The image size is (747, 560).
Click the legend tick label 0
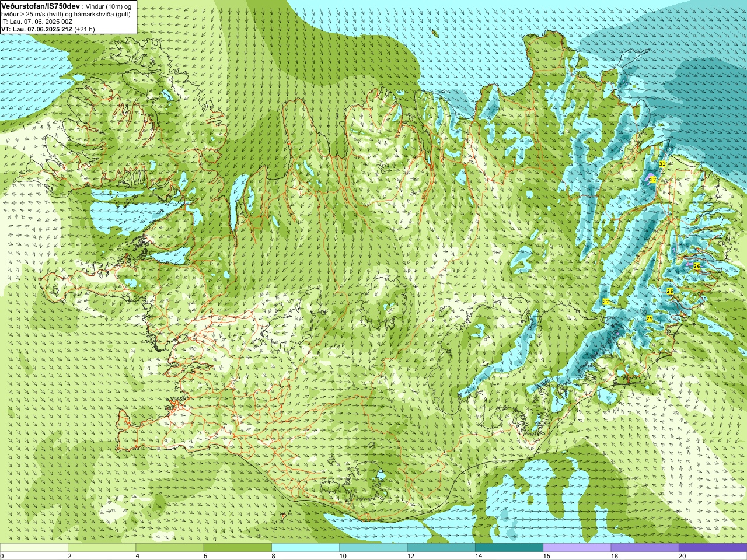2,556
